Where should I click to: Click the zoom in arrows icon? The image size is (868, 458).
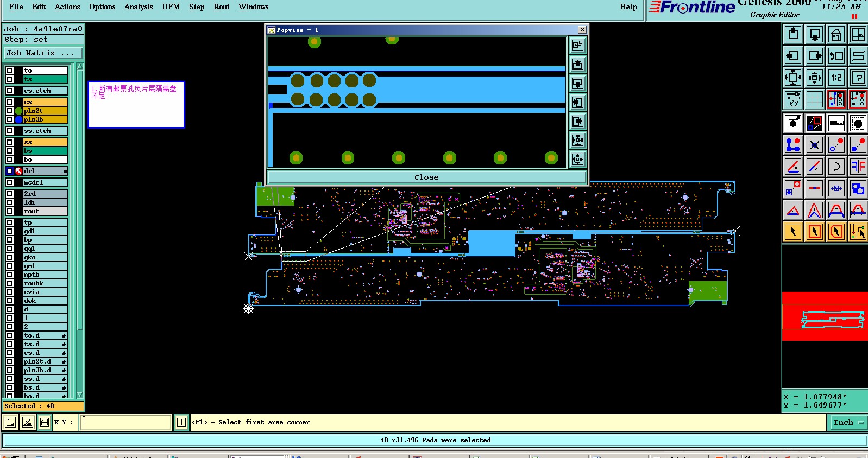tap(815, 78)
